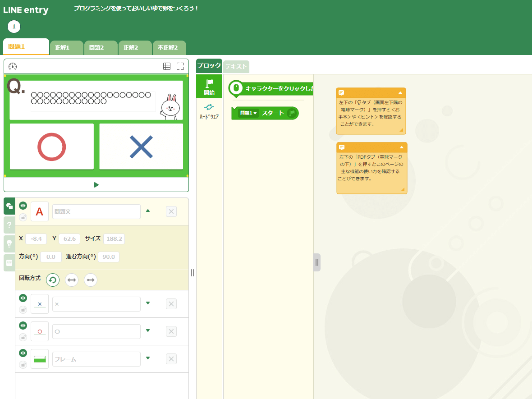Collapse the 問題文 object properties
The height and width of the screenshot is (399, 532).
[148, 211]
